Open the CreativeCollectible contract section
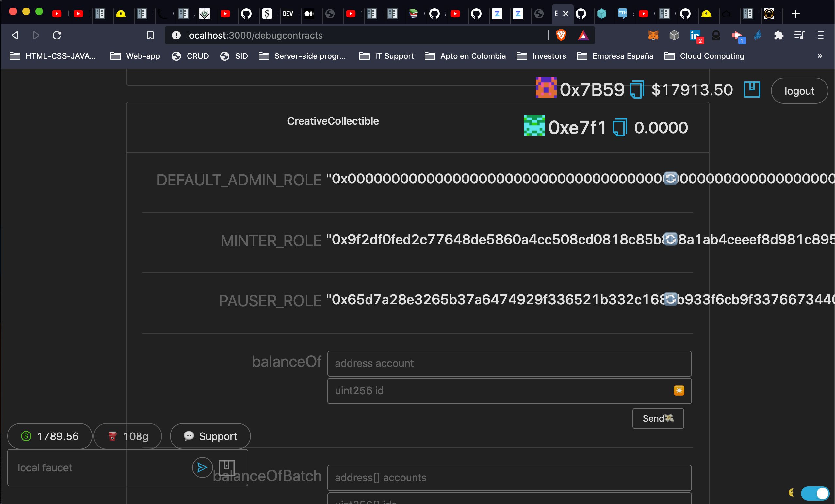835x504 pixels. point(332,121)
